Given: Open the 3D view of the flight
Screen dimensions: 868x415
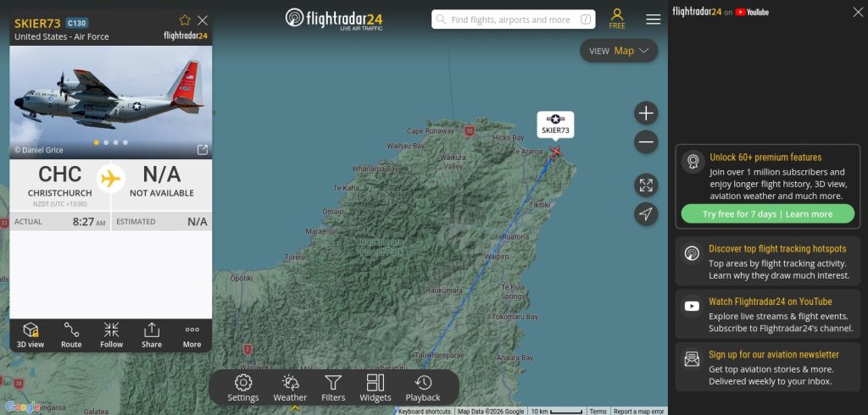Looking at the screenshot, I should (x=31, y=335).
